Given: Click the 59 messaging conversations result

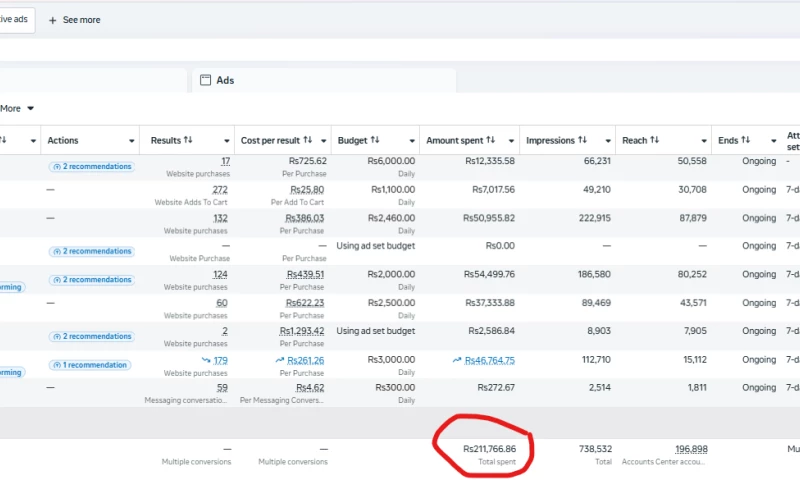Looking at the screenshot, I should (x=222, y=388).
